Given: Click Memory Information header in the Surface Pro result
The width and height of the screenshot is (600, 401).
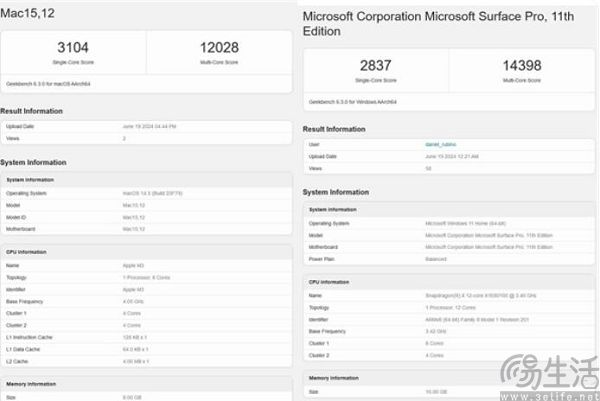Looking at the screenshot, I should pyautogui.click(x=334, y=378).
